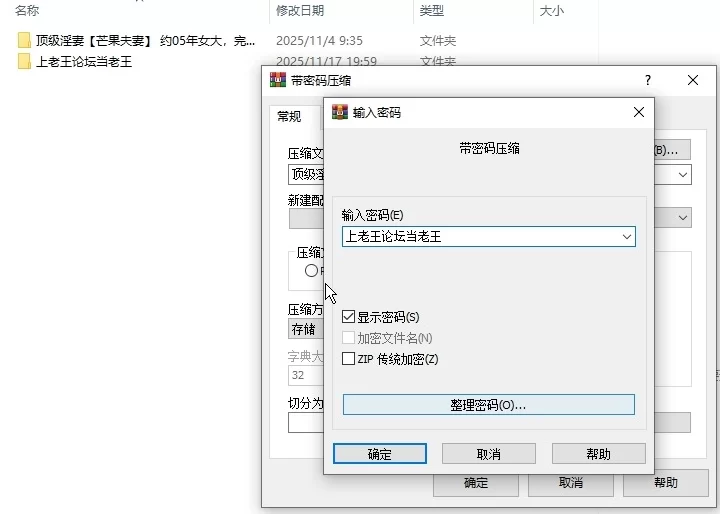Click the 带密码压缩 heading inside 输入密码 dialog

[489, 148]
